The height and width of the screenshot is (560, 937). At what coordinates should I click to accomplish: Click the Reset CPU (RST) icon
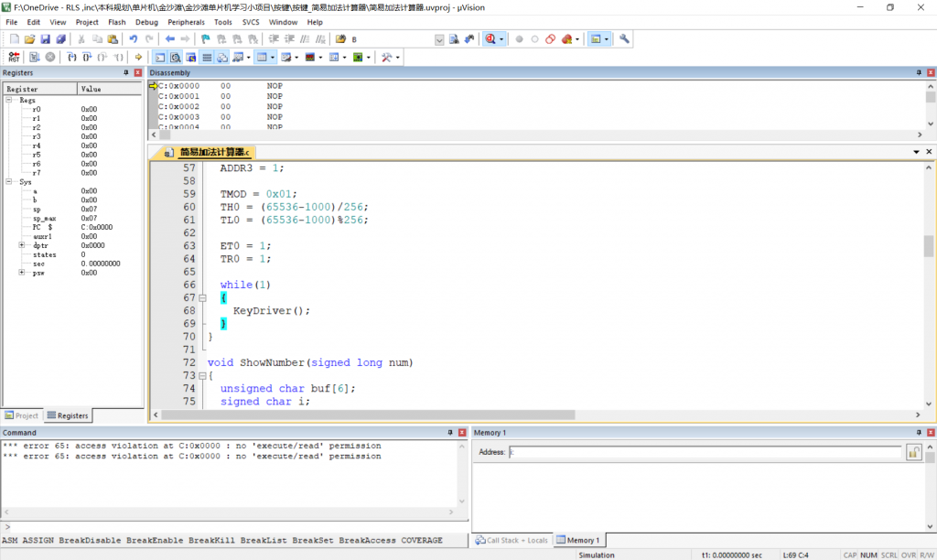coord(14,57)
